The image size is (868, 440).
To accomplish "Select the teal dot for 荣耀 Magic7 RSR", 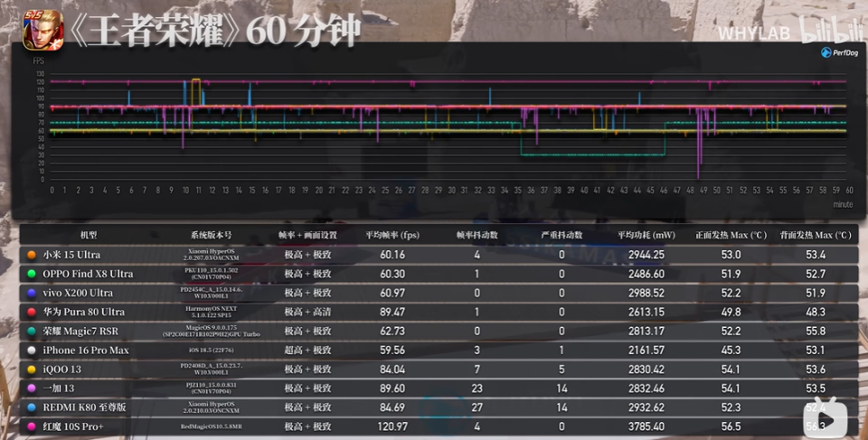I will point(32,331).
